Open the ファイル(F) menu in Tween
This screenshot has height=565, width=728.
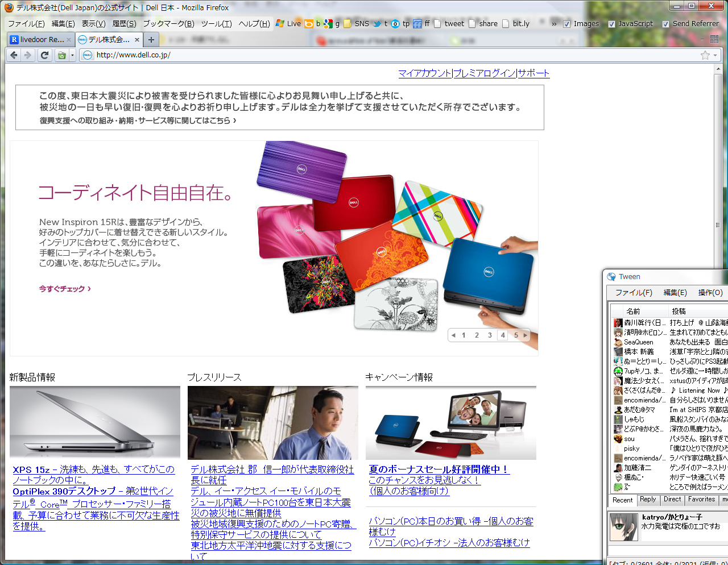pyautogui.click(x=634, y=292)
